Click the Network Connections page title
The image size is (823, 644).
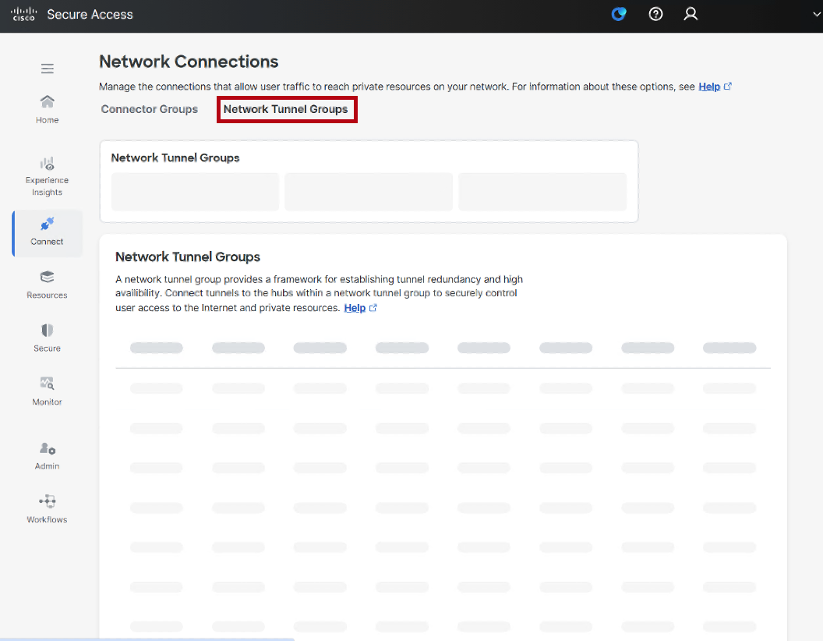[188, 61]
